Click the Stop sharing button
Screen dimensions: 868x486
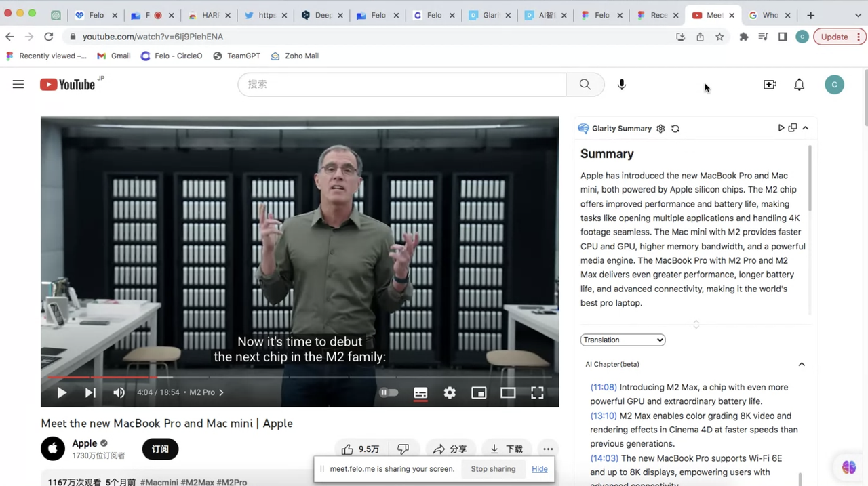[x=493, y=469]
